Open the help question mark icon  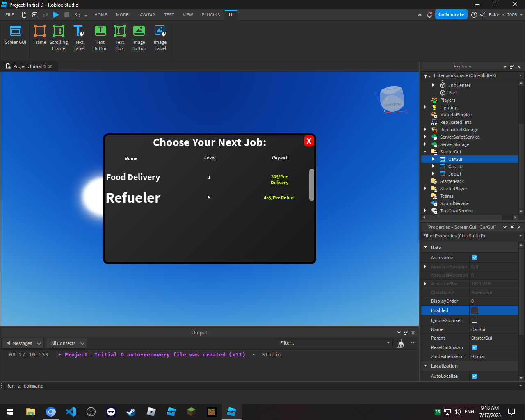click(474, 15)
